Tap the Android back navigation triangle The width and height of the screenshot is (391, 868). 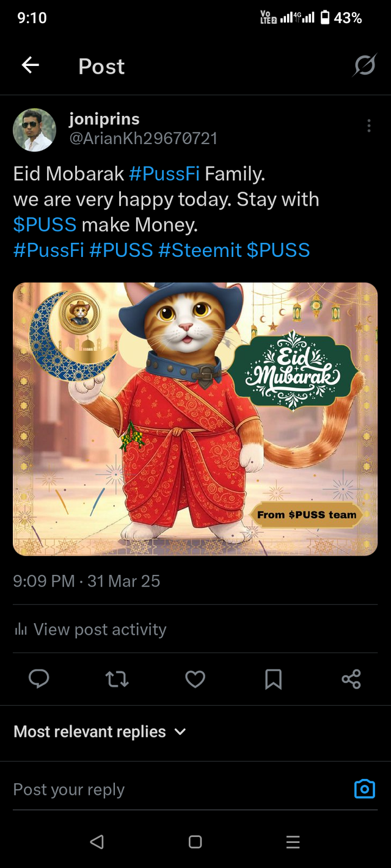tap(97, 842)
